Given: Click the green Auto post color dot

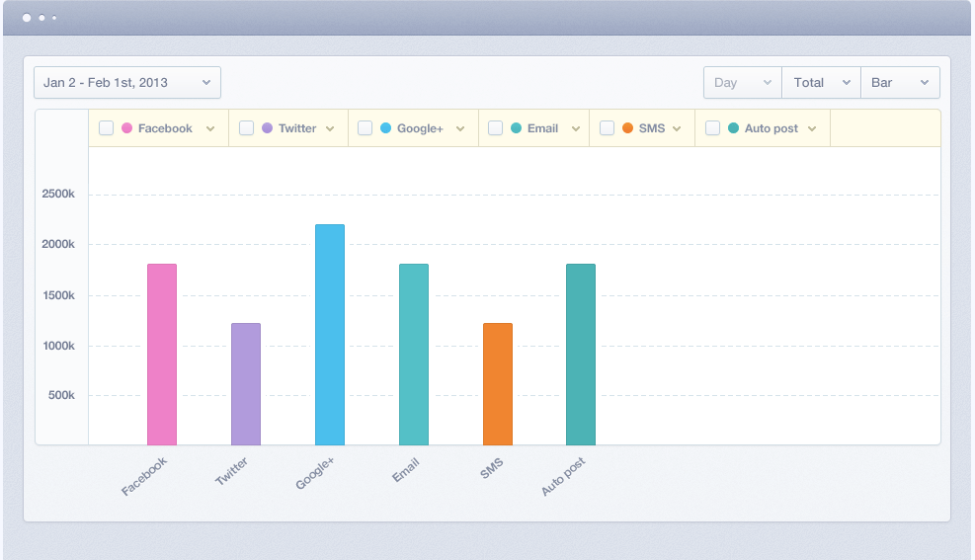Looking at the screenshot, I should click(733, 128).
